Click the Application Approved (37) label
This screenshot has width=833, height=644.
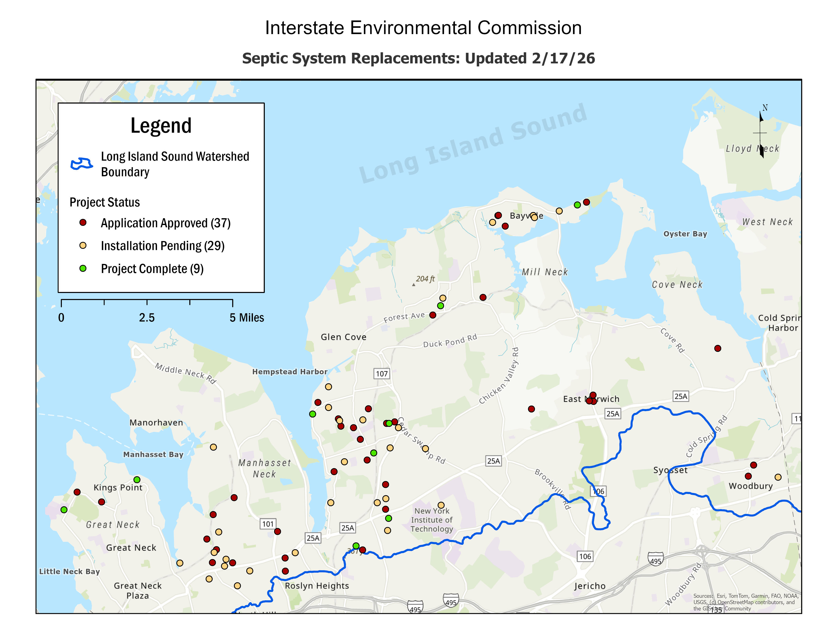click(x=166, y=223)
